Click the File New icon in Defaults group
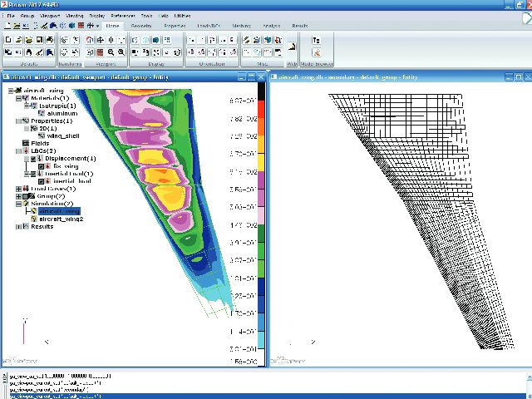Image resolution: width=532 pixels, height=399 pixels. point(8,40)
